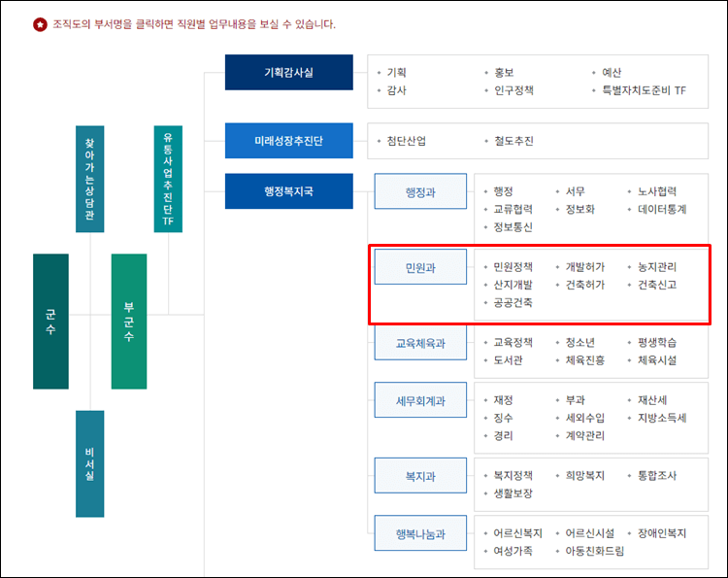Click the 민원과 department link
Viewport: 728px width, 578px height.
pyautogui.click(x=420, y=267)
